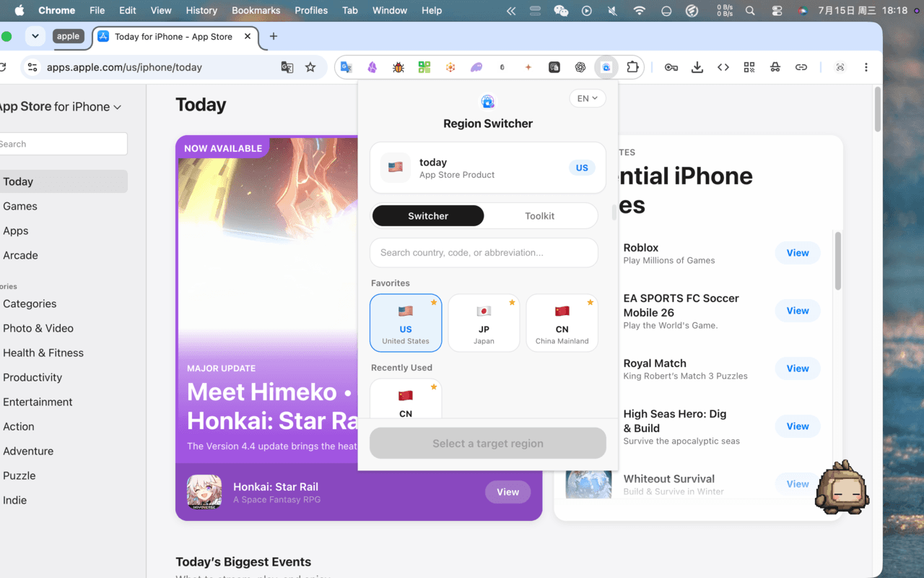Image resolution: width=924 pixels, height=578 pixels.
Task: Click the green grid QR extension icon
Action: coord(424,67)
